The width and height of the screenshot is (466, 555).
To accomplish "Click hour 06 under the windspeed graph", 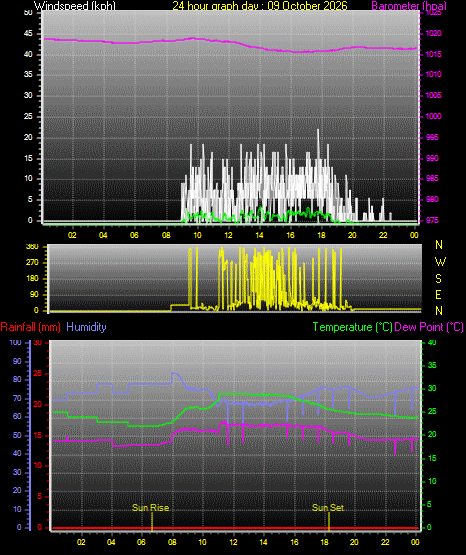I will (x=134, y=235).
